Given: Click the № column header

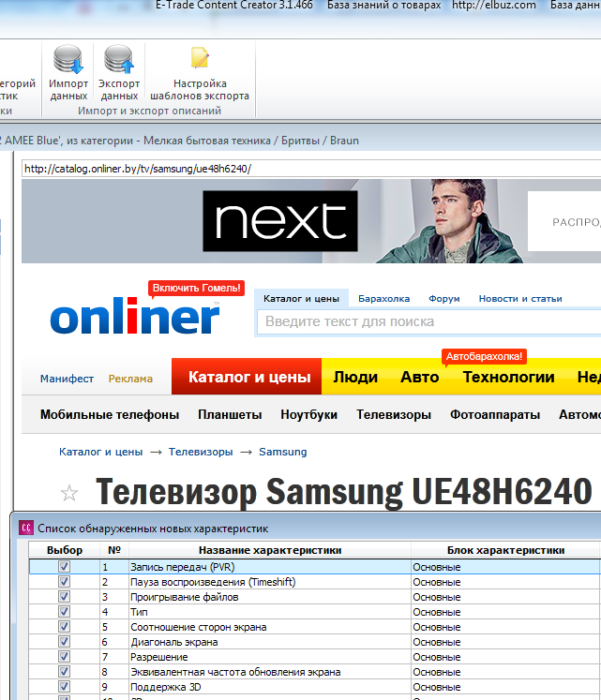Looking at the screenshot, I should pos(114,550).
